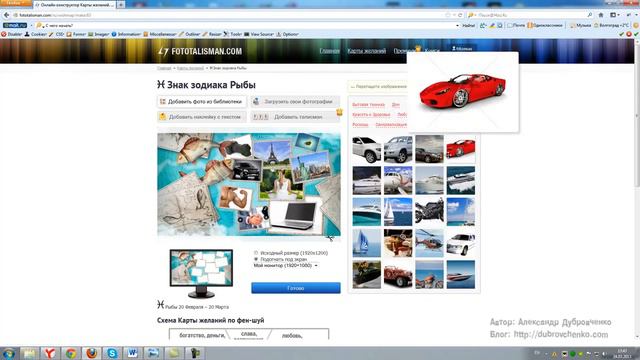Select the private jet thumbnail
640x360 pixels.
point(398,180)
